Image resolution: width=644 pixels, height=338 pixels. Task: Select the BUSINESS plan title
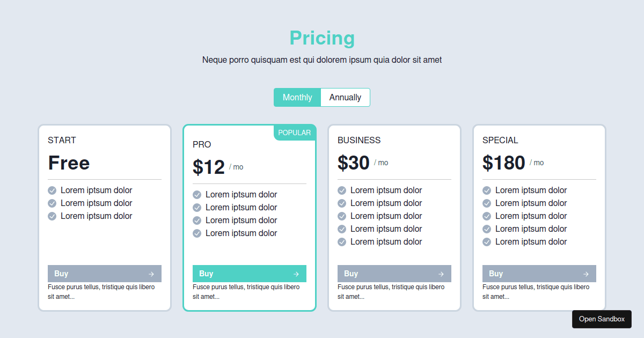tap(358, 140)
